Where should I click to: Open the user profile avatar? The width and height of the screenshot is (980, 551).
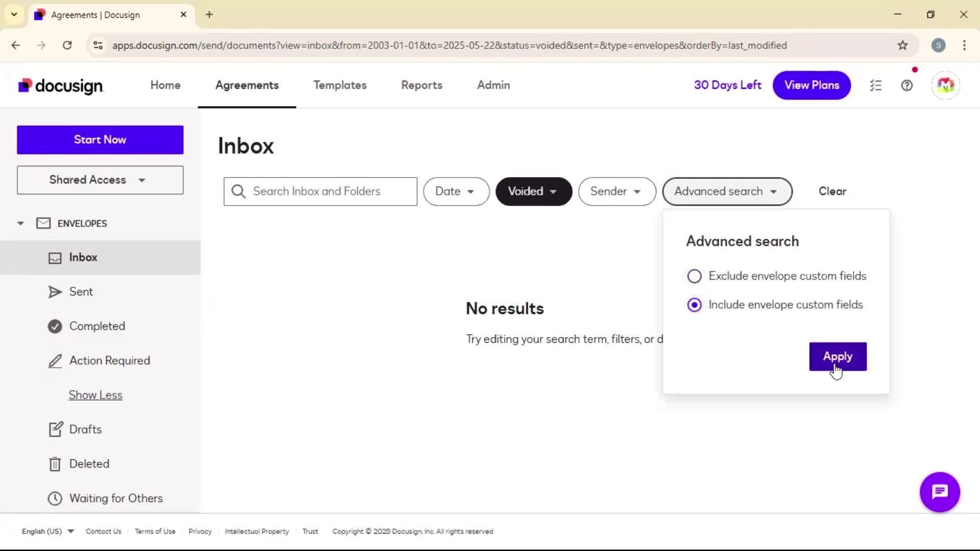click(945, 85)
